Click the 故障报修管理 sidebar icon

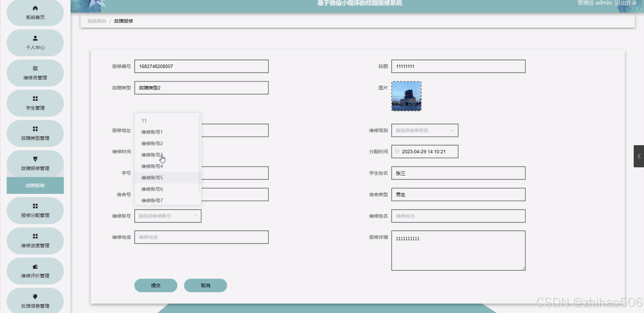(x=35, y=159)
